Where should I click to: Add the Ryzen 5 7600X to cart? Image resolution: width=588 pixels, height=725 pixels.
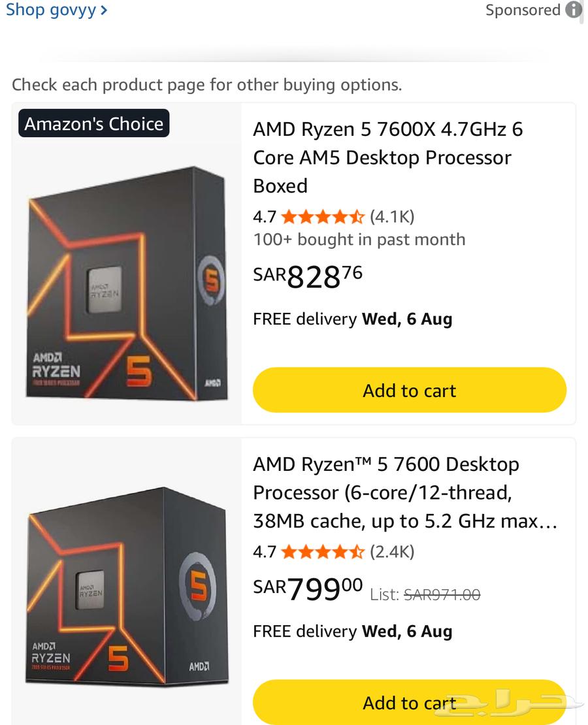click(x=409, y=390)
